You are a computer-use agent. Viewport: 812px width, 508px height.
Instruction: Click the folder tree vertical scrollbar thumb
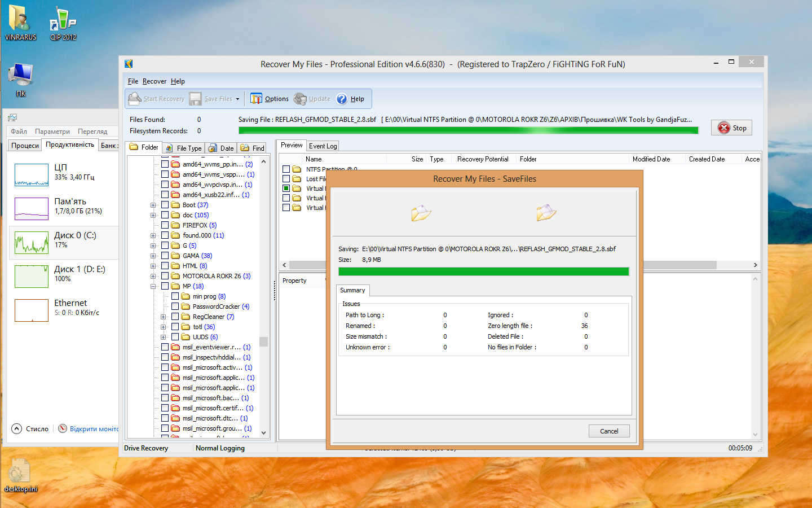(x=263, y=341)
